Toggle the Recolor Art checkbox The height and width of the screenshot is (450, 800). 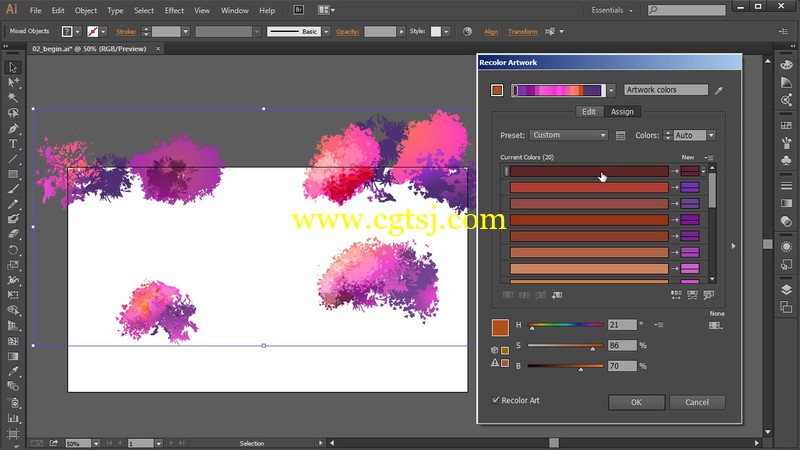(495, 400)
